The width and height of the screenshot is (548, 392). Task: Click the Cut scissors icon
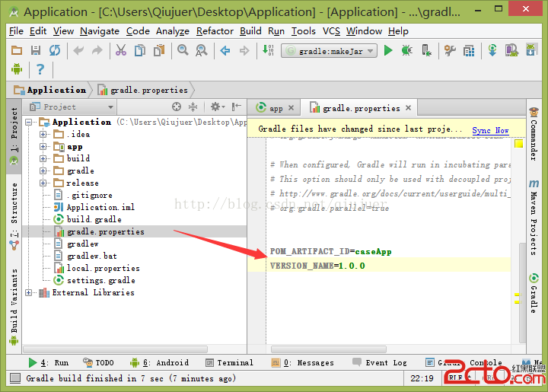(120, 50)
